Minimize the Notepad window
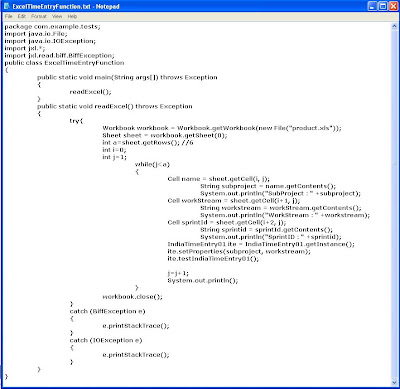Image resolution: width=400 pixels, height=389 pixels. pyautogui.click(x=373, y=6)
